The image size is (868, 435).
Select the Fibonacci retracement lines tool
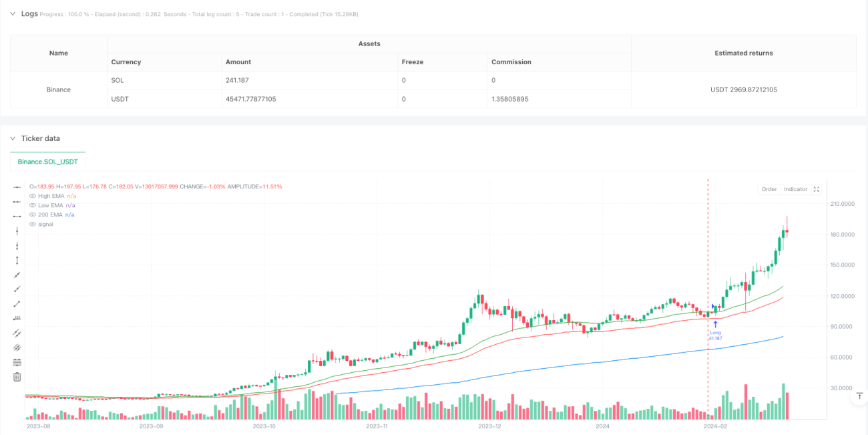click(x=17, y=362)
